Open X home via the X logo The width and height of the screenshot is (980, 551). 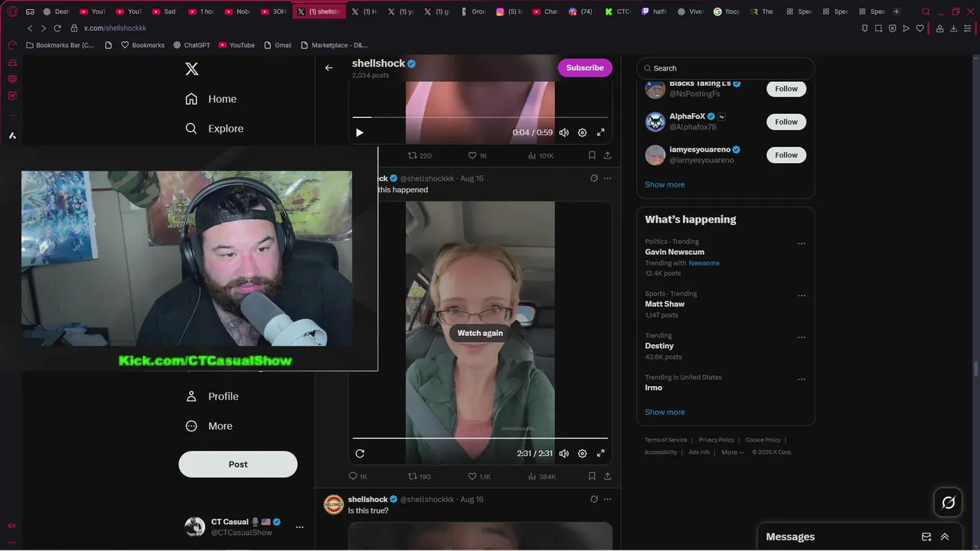click(192, 69)
